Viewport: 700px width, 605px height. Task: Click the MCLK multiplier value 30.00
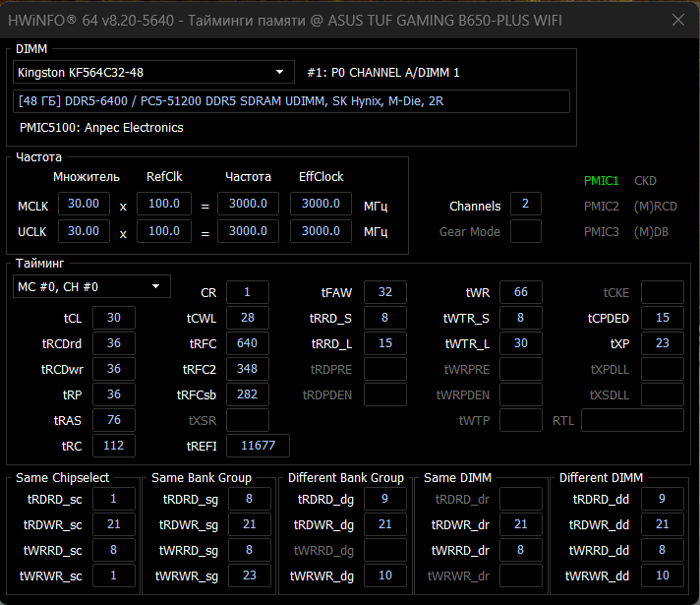click(84, 204)
